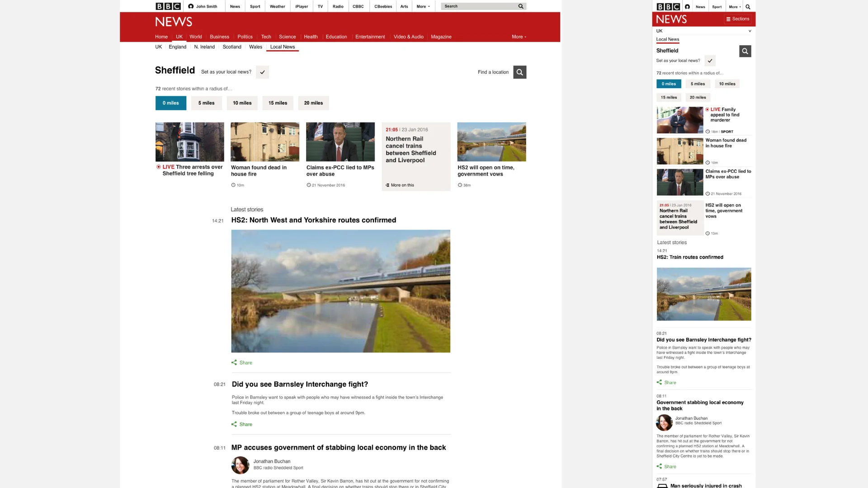Click the Jonathan Buchan avatar in mobile view
Viewport: 868px width, 488px height.
point(665,422)
